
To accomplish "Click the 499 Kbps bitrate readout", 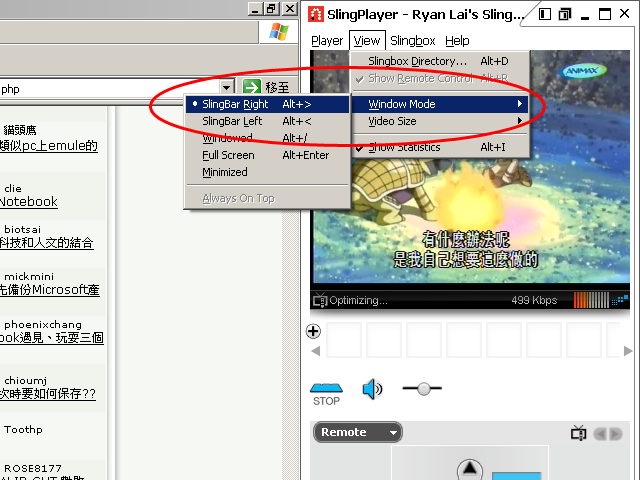I will click(x=534, y=300).
